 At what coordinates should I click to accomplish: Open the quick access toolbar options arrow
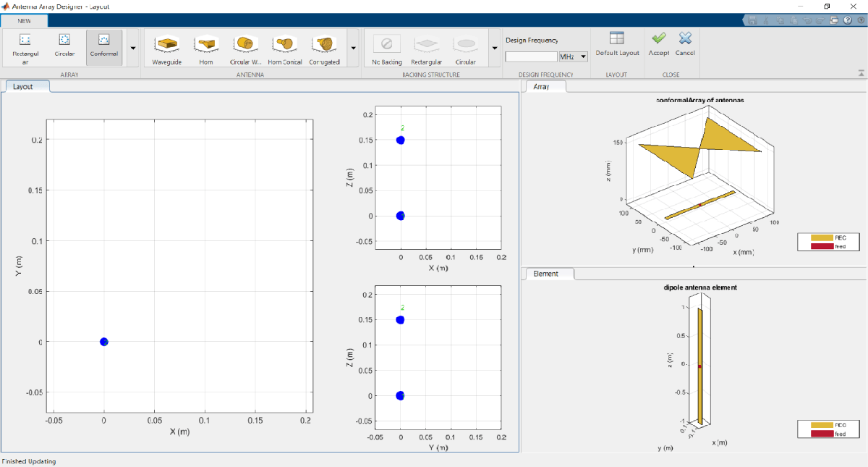(859, 20)
